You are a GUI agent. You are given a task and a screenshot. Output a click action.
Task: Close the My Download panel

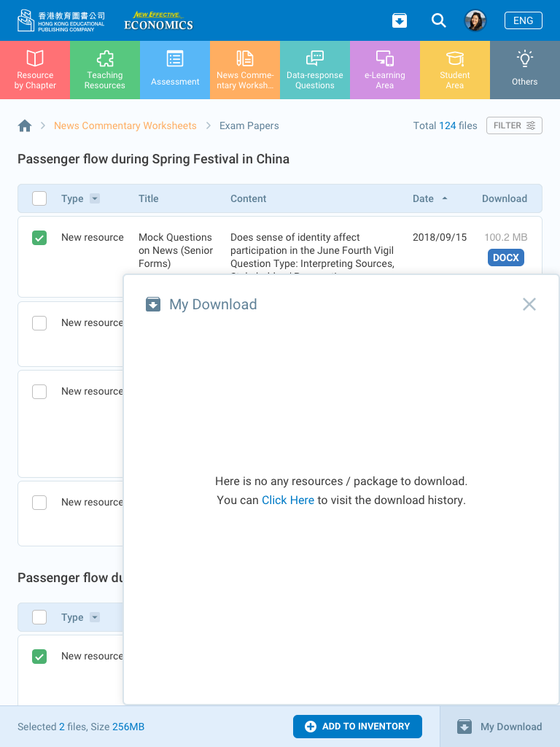pos(529,304)
